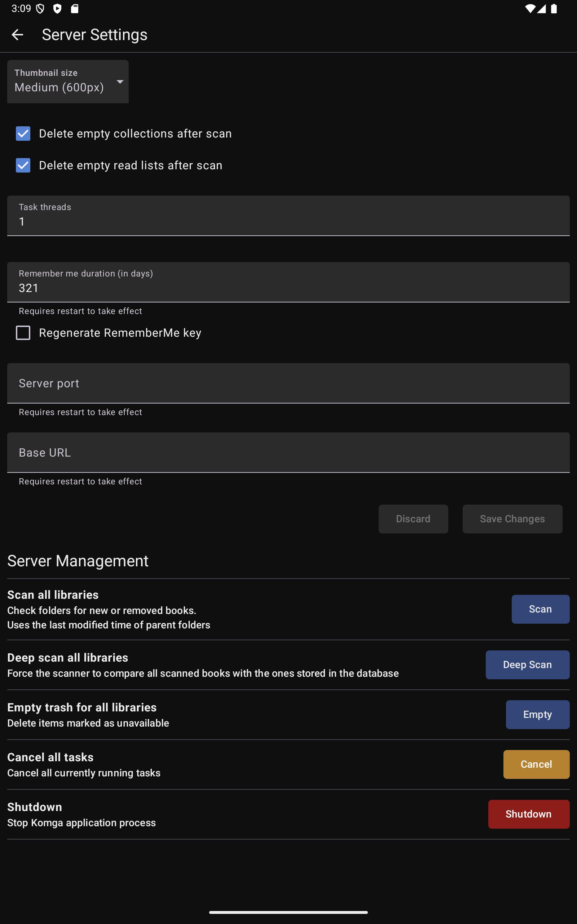
Task: Open the Thumbnail size dropdown
Action: click(68, 81)
